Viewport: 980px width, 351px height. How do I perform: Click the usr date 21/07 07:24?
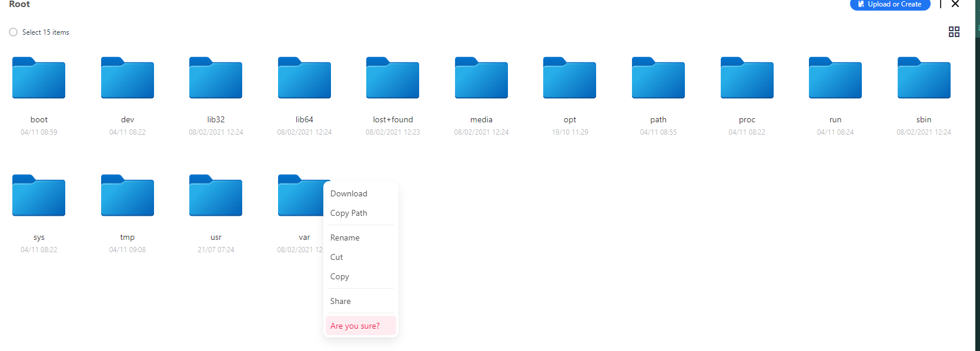click(216, 250)
